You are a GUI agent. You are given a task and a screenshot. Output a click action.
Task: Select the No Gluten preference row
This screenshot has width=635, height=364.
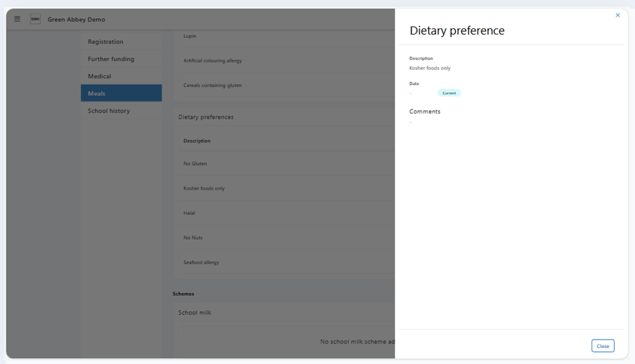195,163
